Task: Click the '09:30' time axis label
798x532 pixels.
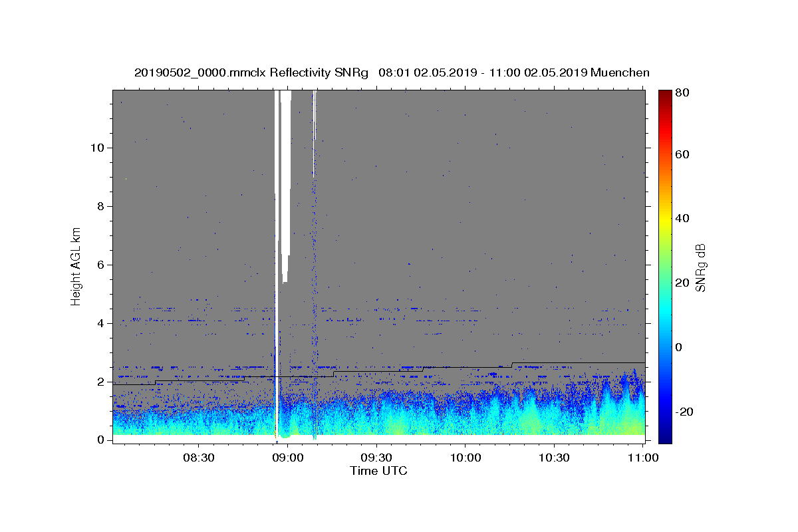Action: [x=377, y=458]
